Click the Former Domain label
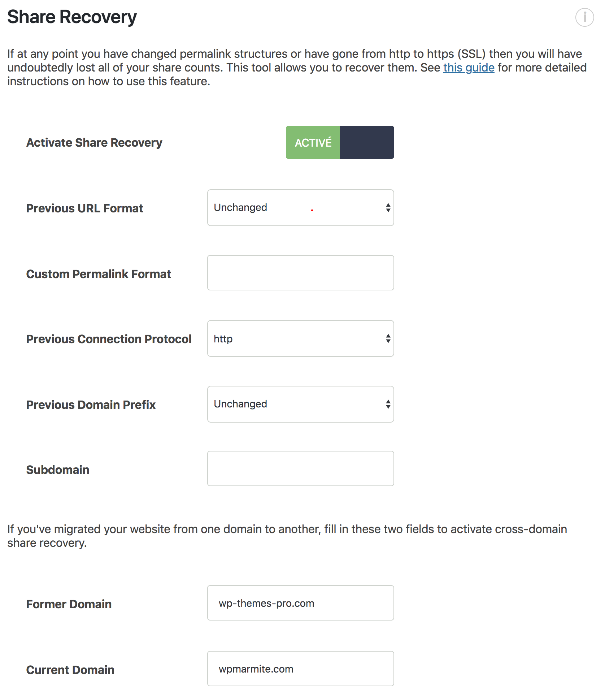The height and width of the screenshot is (700, 605). tap(69, 604)
